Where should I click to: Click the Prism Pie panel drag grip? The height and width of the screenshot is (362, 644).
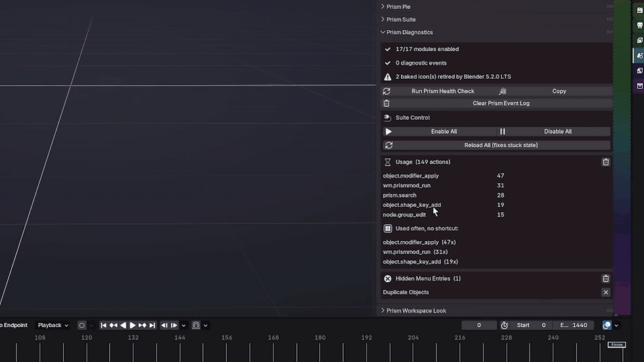coord(610,7)
